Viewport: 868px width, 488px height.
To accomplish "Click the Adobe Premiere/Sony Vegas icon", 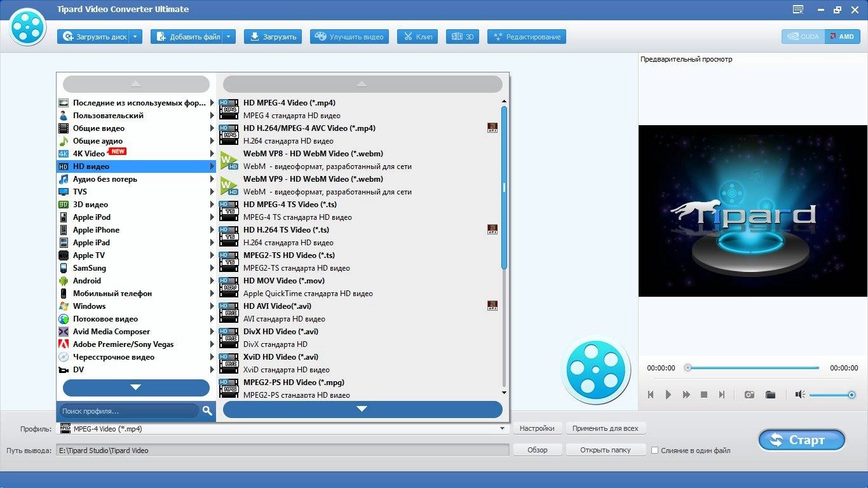I will coord(64,344).
